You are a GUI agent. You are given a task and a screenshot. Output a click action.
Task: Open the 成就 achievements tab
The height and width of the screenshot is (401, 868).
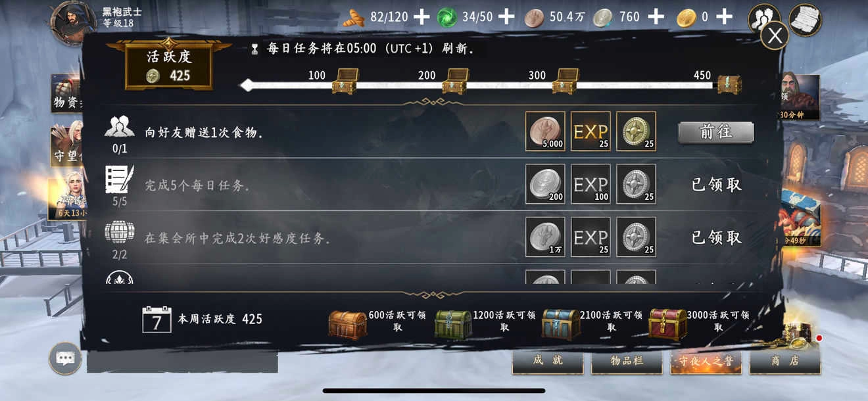click(x=548, y=361)
